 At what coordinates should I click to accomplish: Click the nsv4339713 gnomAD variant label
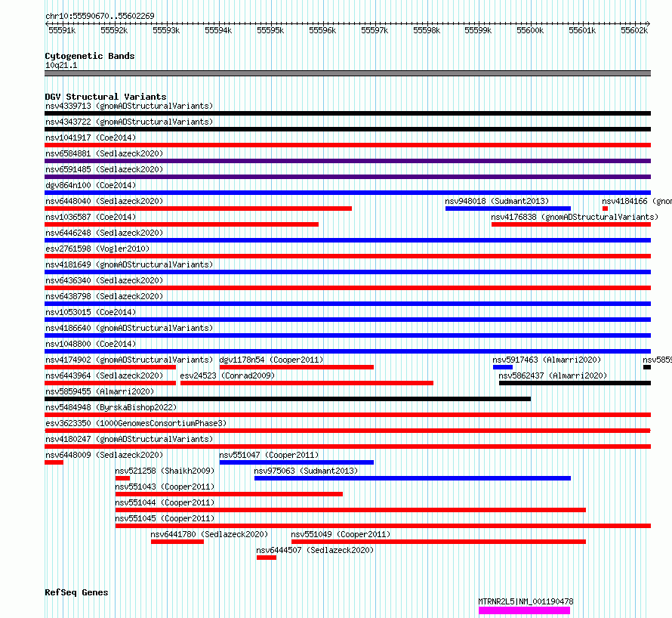point(129,106)
